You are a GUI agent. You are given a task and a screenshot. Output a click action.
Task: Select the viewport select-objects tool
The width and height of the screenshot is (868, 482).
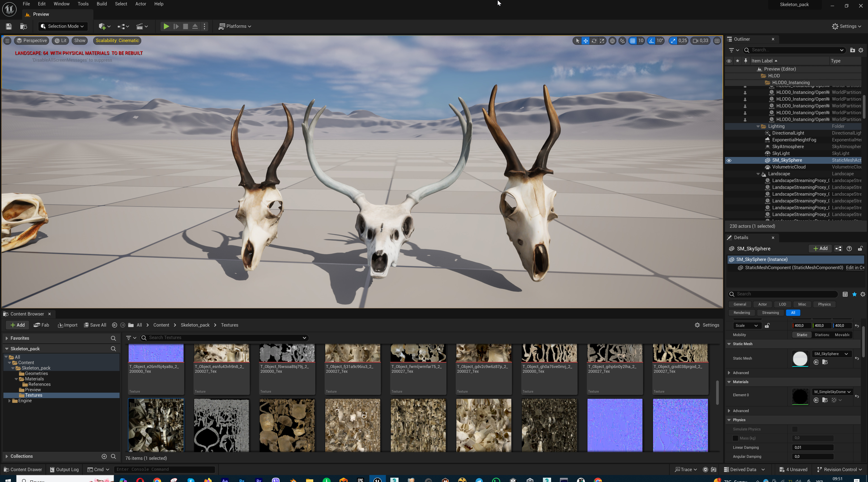coord(577,41)
